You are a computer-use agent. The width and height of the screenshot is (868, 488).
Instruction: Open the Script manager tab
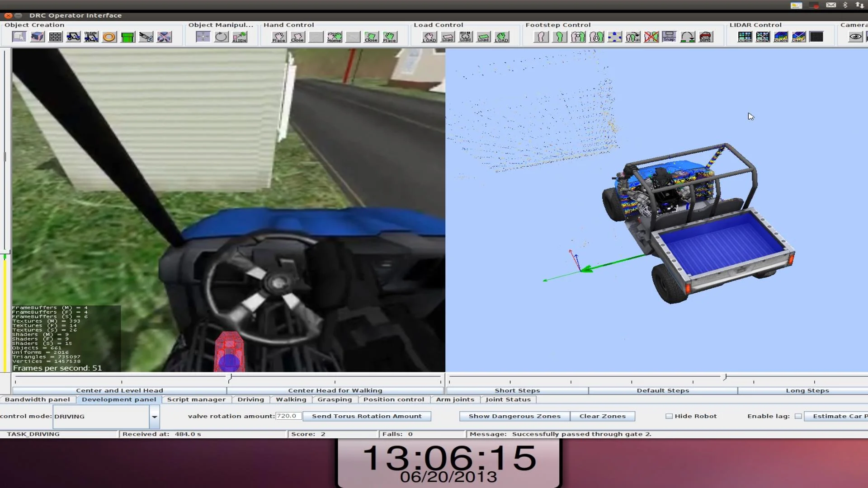point(196,399)
